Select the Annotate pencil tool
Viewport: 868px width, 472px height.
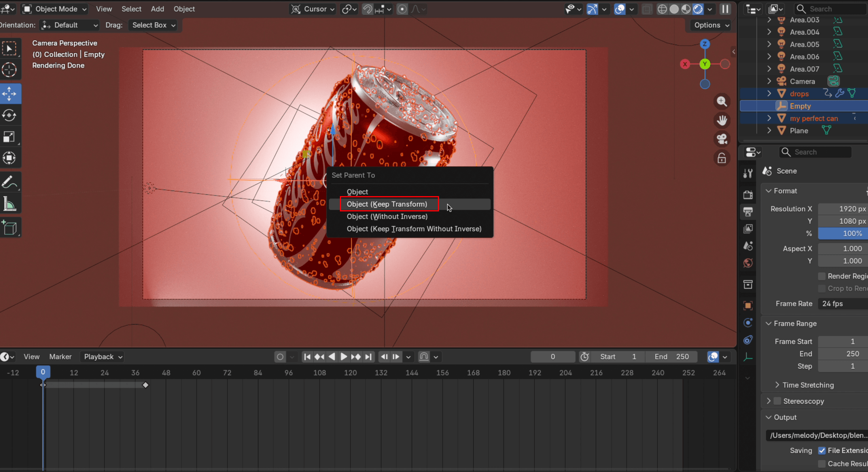coord(9,182)
